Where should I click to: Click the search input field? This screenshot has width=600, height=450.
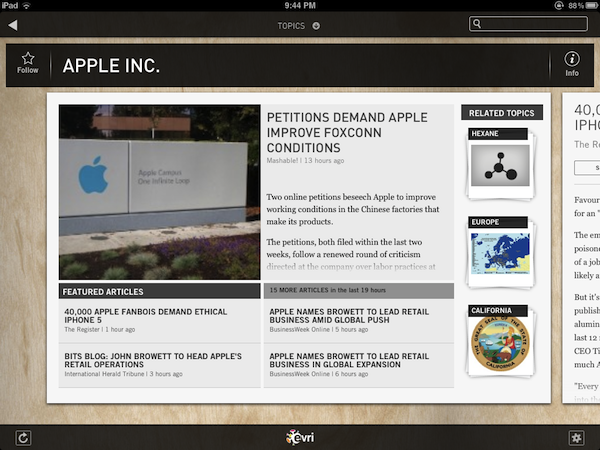(x=528, y=24)
